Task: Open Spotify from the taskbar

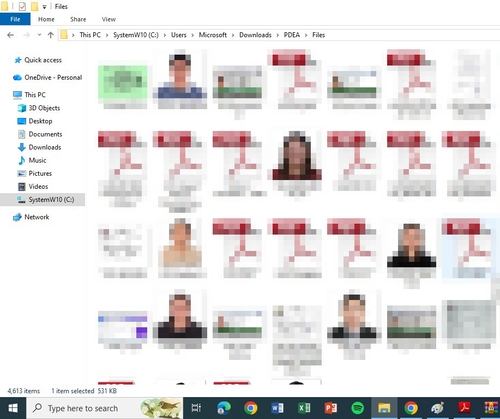Action: point(357,408)
